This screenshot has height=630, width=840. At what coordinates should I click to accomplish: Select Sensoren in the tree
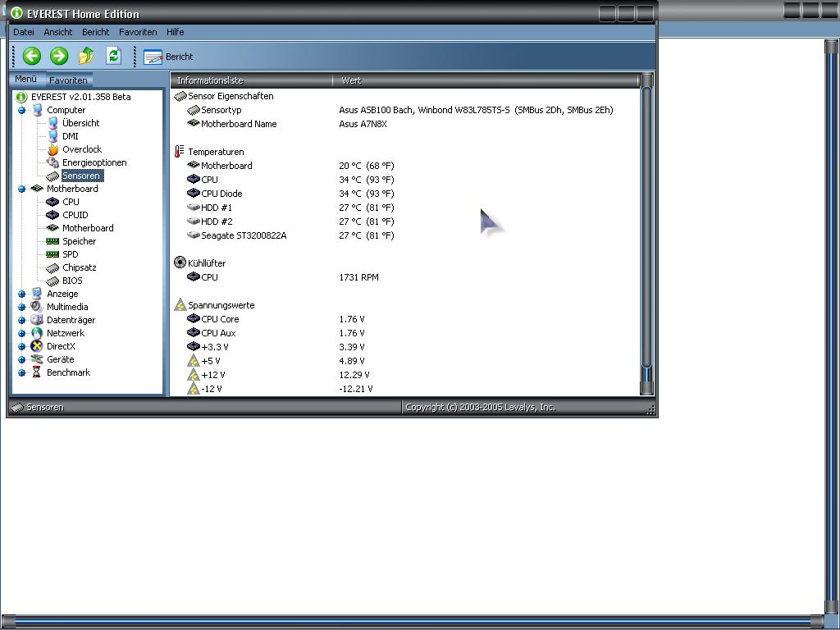(x=81, y=176)
